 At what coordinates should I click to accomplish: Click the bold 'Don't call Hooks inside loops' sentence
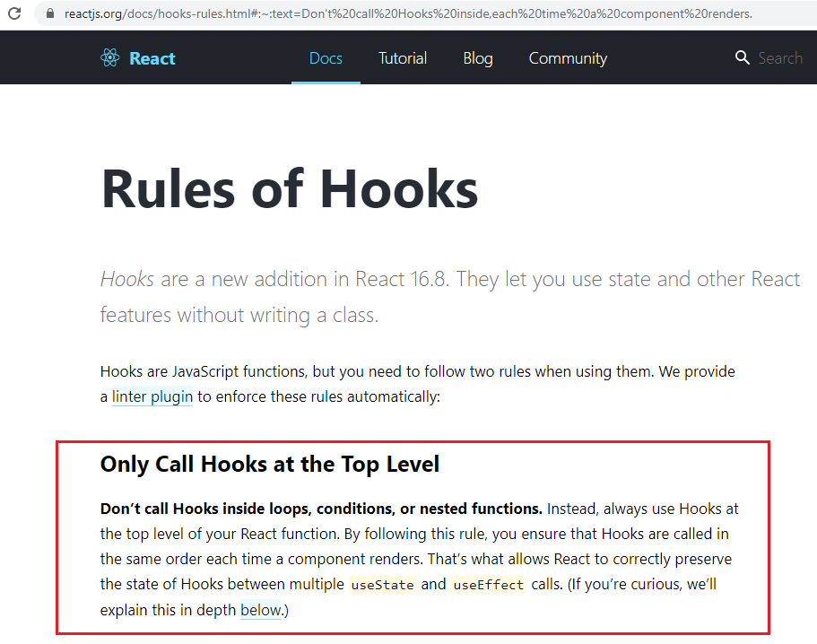click(321, 509)
